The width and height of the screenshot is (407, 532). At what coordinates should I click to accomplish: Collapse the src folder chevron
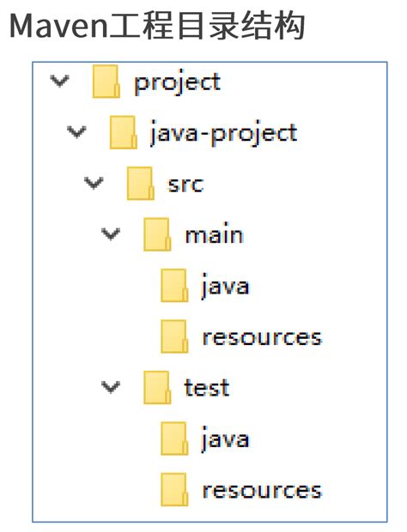pos(94,183)
